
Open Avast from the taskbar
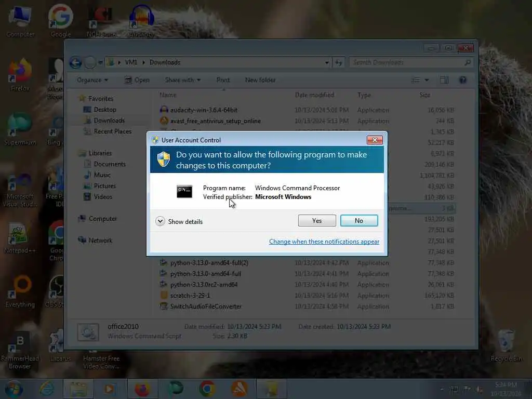tap(239, 389)
